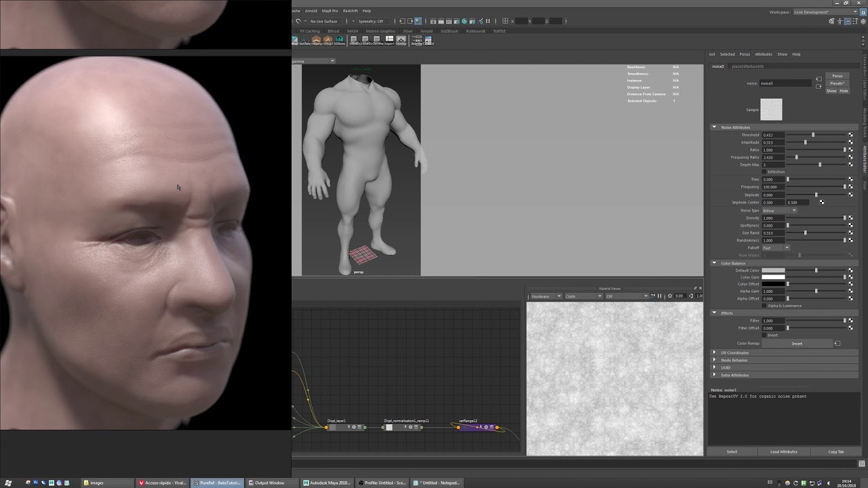Screen dimensions: 868x488
Task: Click the Outliner shelf icon
Action: coord(376,40)
